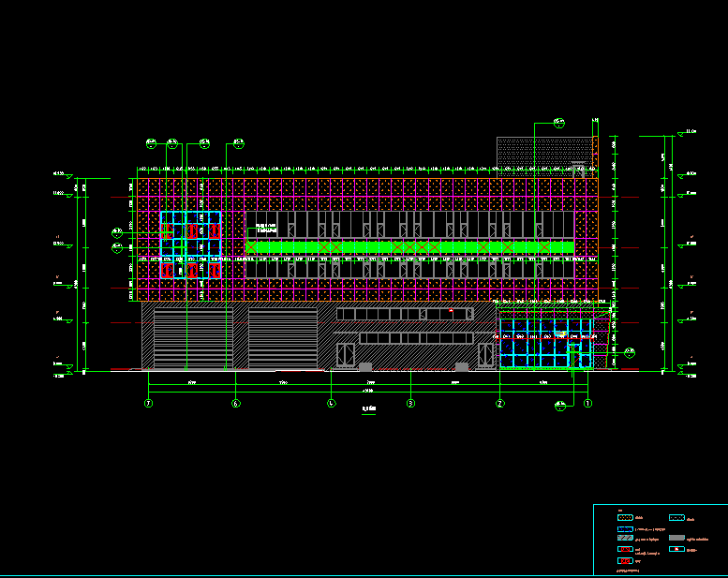Pick the orange dotted legend swatch
Screen dimensions: 728x578
pyautogui.click(x=624, y=517)
